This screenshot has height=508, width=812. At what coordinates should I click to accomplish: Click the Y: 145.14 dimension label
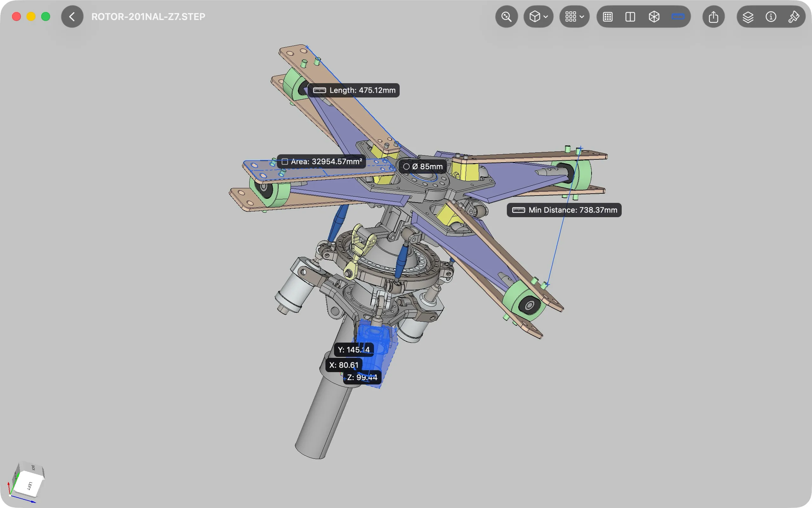click(x=354, y=350)
